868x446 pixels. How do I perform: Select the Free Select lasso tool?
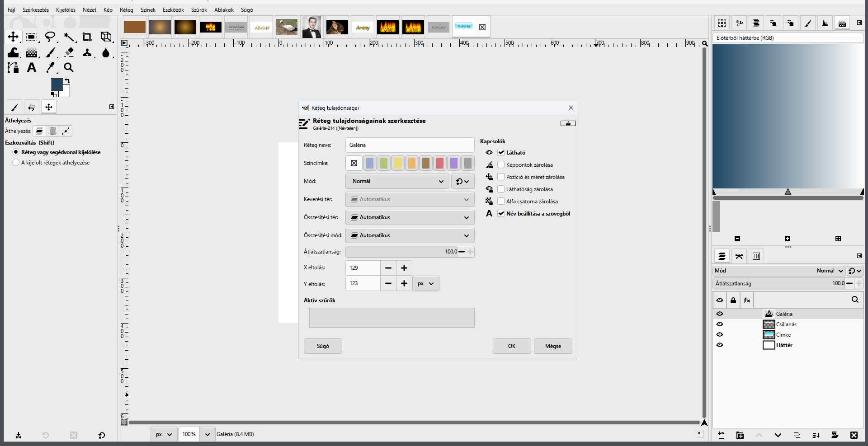click(x=50, y=37)
